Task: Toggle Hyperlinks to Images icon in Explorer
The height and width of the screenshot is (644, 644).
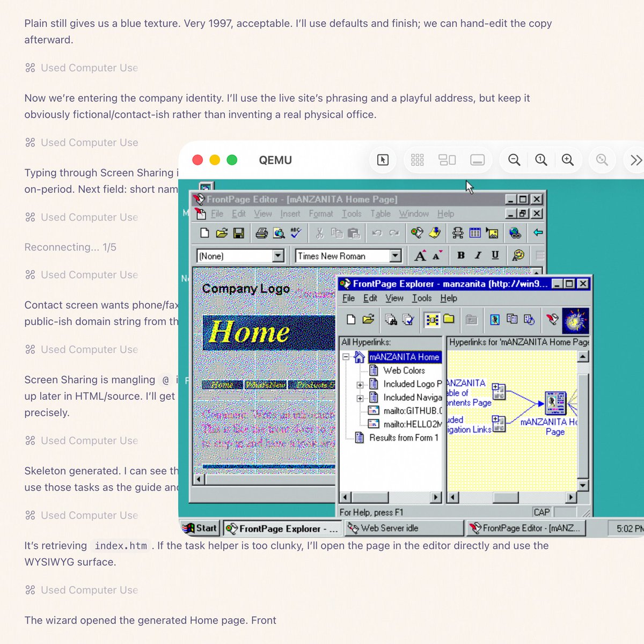Action: 495,320
